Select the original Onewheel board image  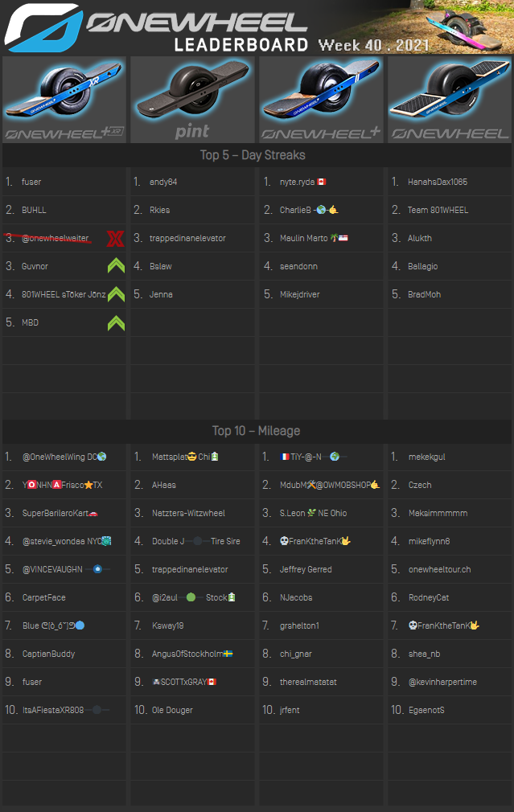point(449,99)
